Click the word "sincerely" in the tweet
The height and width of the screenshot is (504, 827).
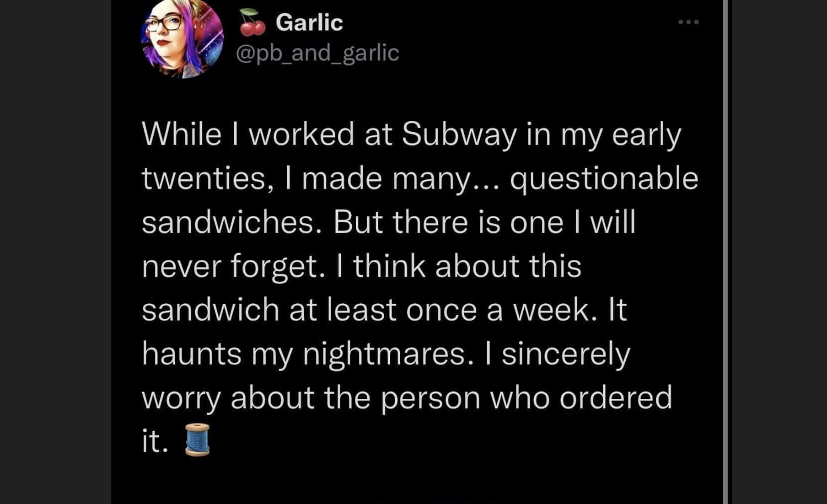tap(566, 354)
